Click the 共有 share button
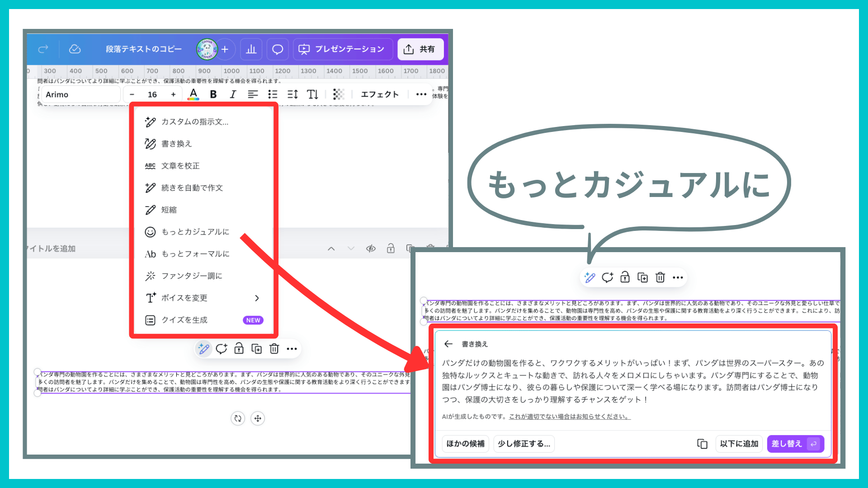 420,49
